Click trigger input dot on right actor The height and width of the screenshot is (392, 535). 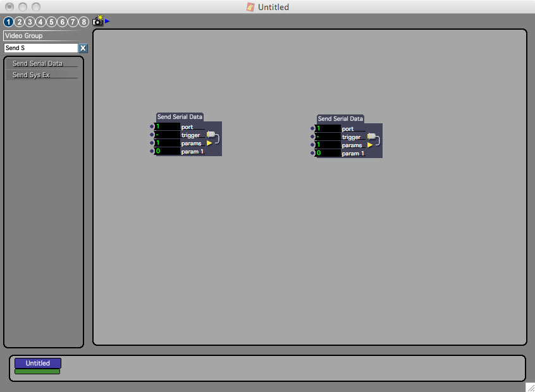312,137
